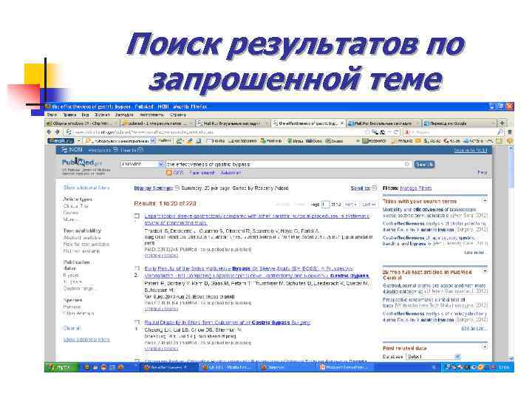Screen dimensions: 532x399
Task: Click the PubMed Search button
Action: [x=424, y=164]
